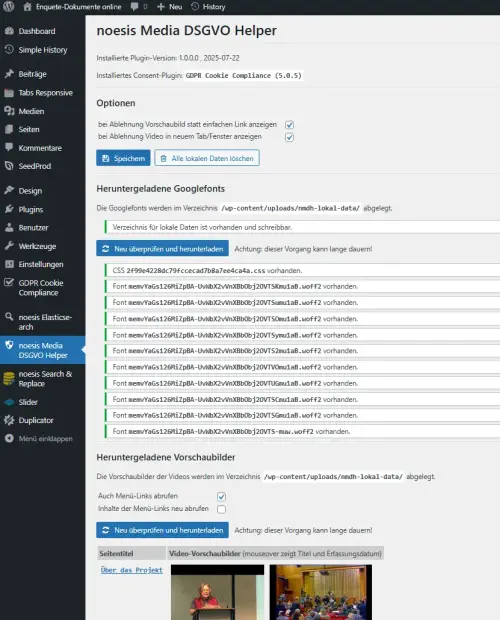Click the 'Enquete-Dokumente online' site name text
500x620 pixels.
click(x=79, y=7)
